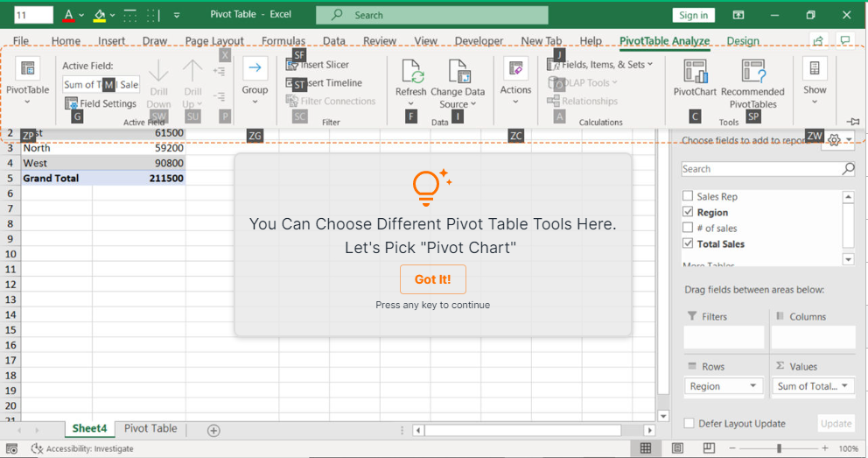Click the PivotTable options icon

coord(27,68)
